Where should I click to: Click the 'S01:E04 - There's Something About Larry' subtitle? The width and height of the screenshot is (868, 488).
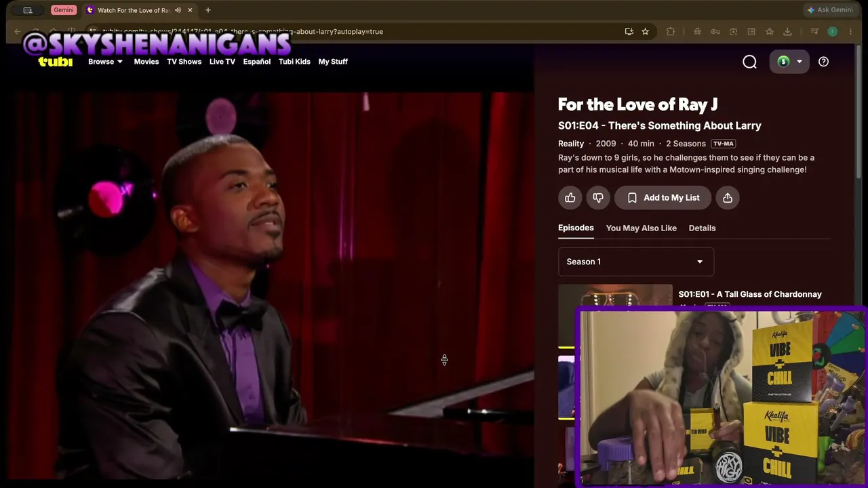point(660,125)
